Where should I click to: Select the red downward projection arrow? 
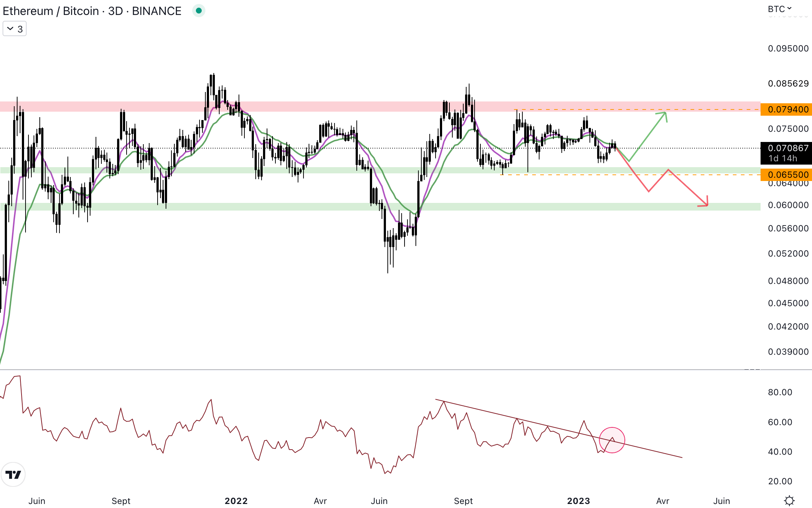click(688, 188)
